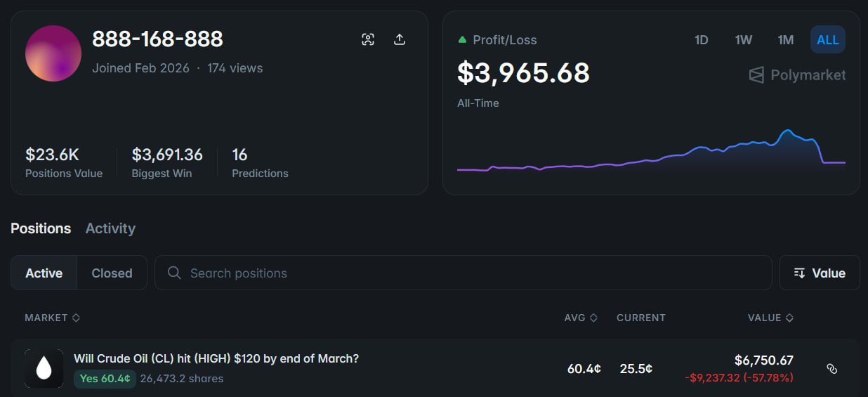Click the Search positions input field

[x=463, y=273]
